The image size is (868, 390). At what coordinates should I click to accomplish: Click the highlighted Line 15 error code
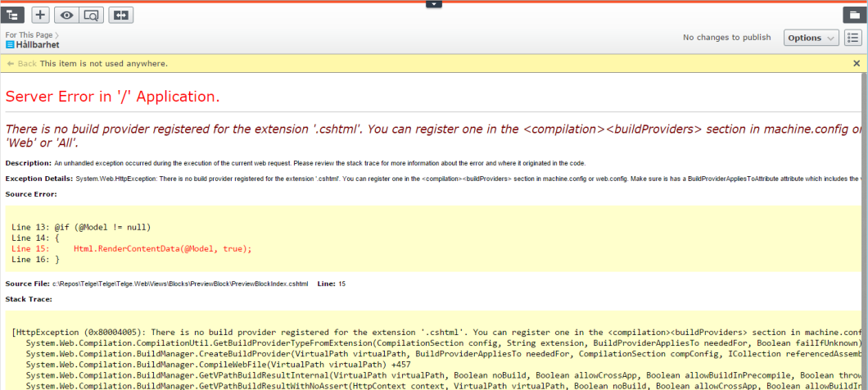[x=162, y=248]
